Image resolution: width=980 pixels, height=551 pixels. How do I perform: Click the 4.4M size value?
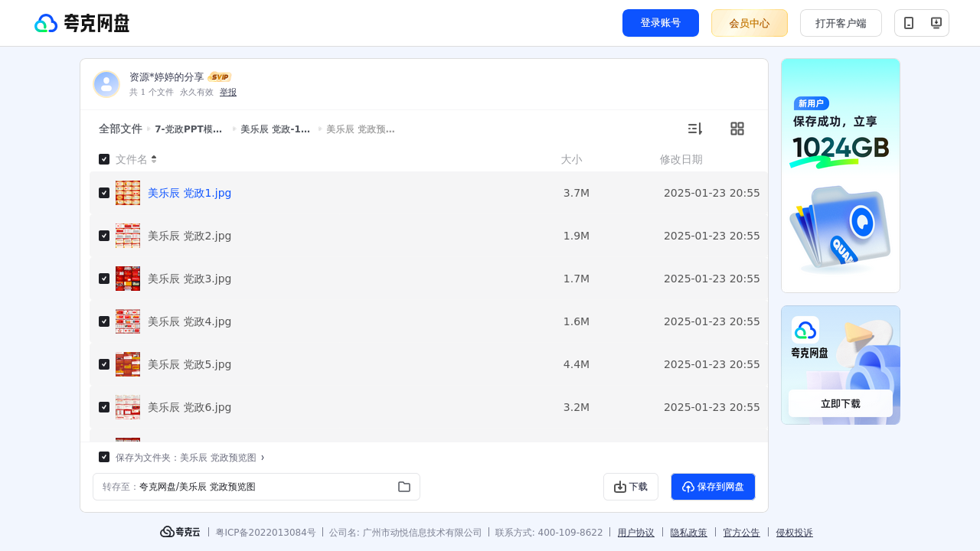(577, 364)
